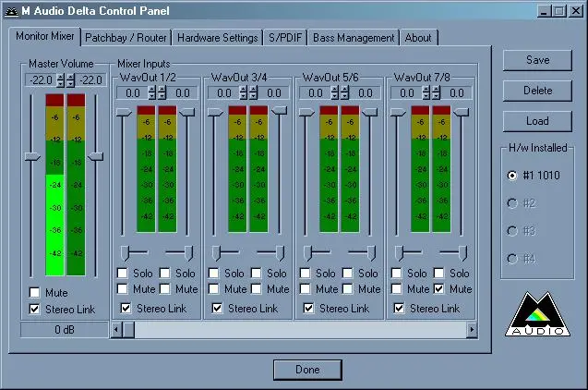
Task: Click WavOut 3/4 left volume fader handle
Action: (x=215, y=112)
